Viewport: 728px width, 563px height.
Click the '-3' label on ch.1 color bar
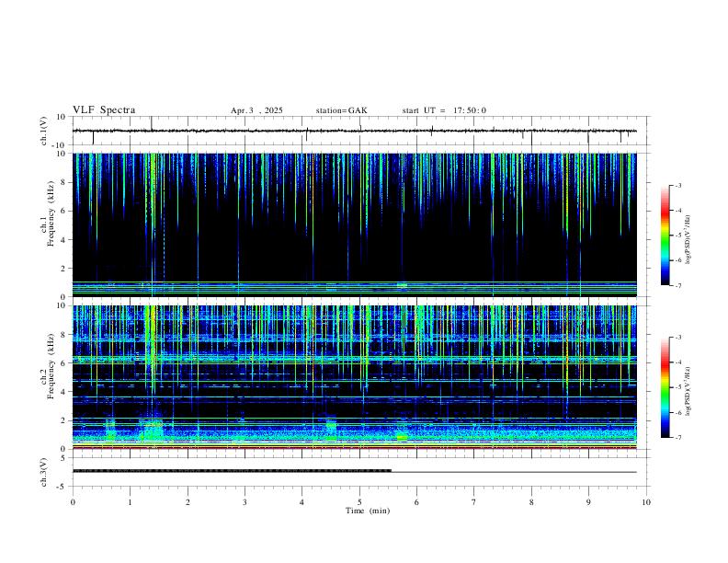[677, 185]
